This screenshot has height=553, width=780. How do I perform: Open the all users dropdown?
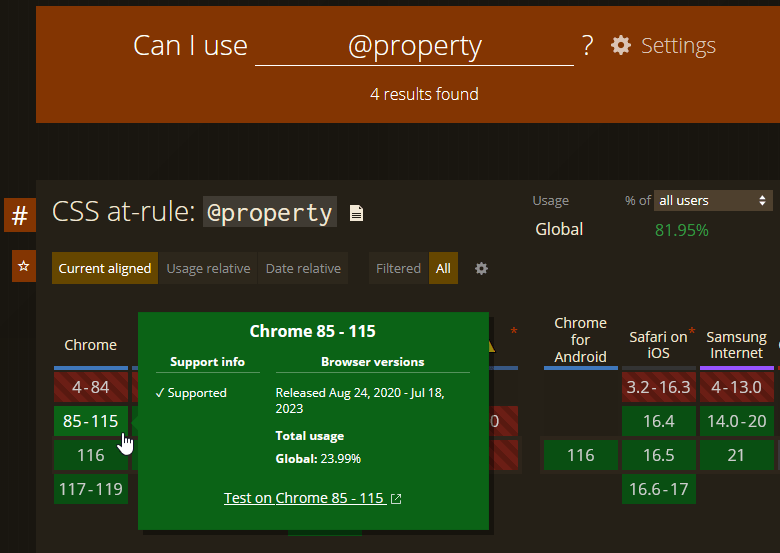713,200
